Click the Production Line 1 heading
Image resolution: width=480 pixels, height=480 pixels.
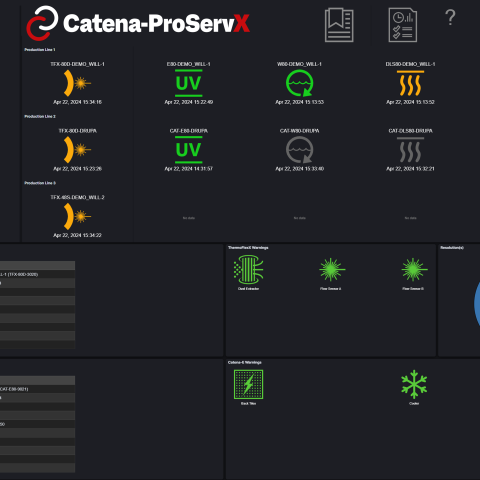pyautogui.click(x=40, y=50)
